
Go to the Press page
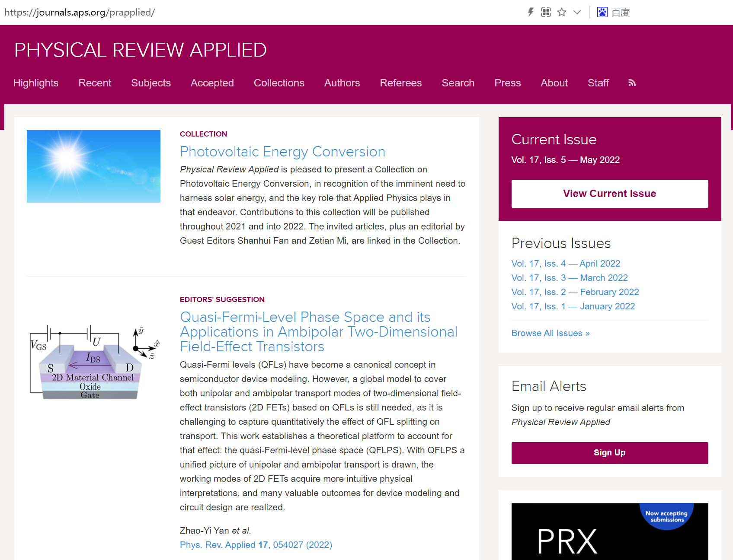coord(507,83)
